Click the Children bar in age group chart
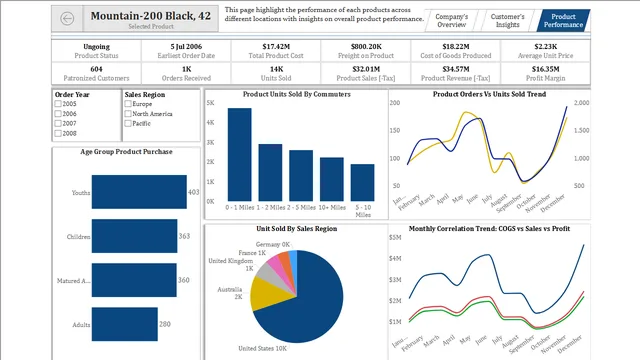 (134, 236)
